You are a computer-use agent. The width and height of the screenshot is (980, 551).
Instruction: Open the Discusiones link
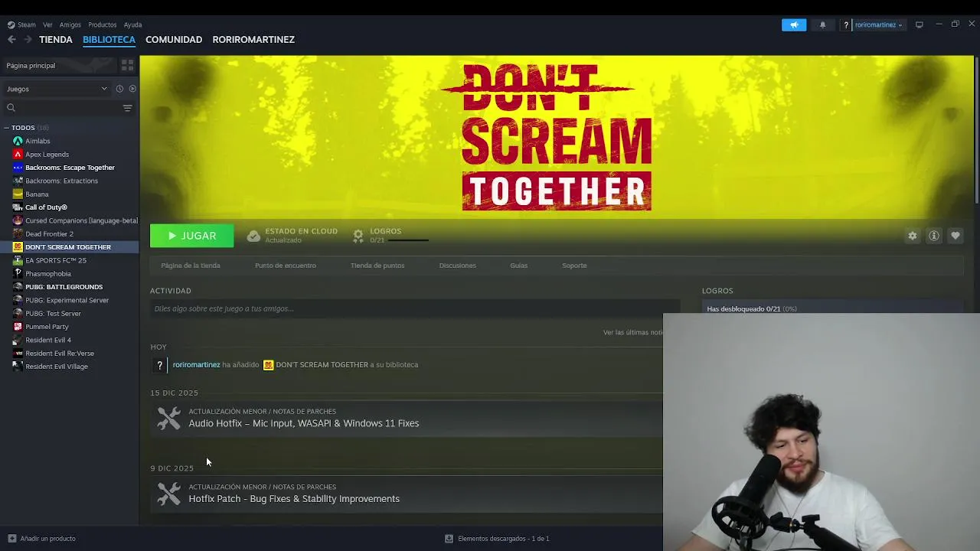coord(458,266)
